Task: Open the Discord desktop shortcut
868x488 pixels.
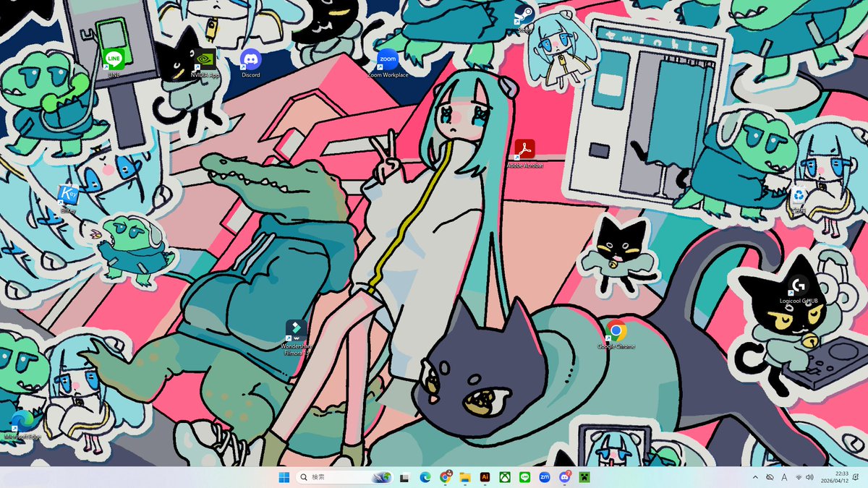Action: coord(250,62)
